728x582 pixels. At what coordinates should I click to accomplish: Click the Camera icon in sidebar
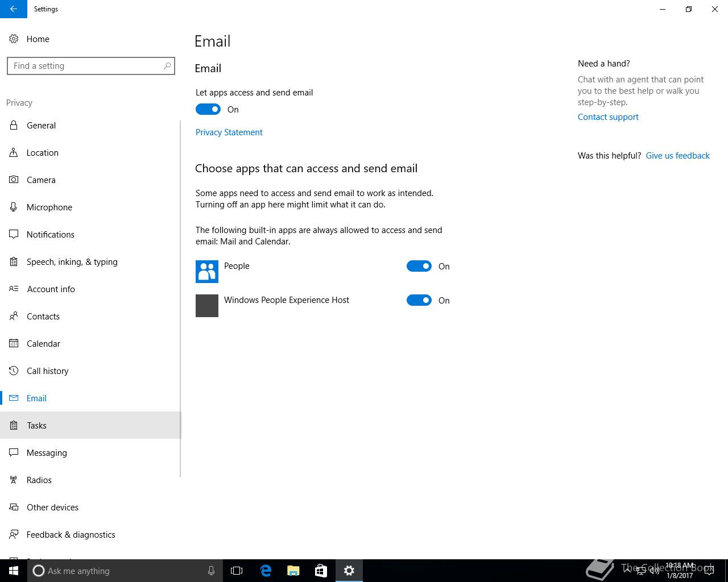14,180
